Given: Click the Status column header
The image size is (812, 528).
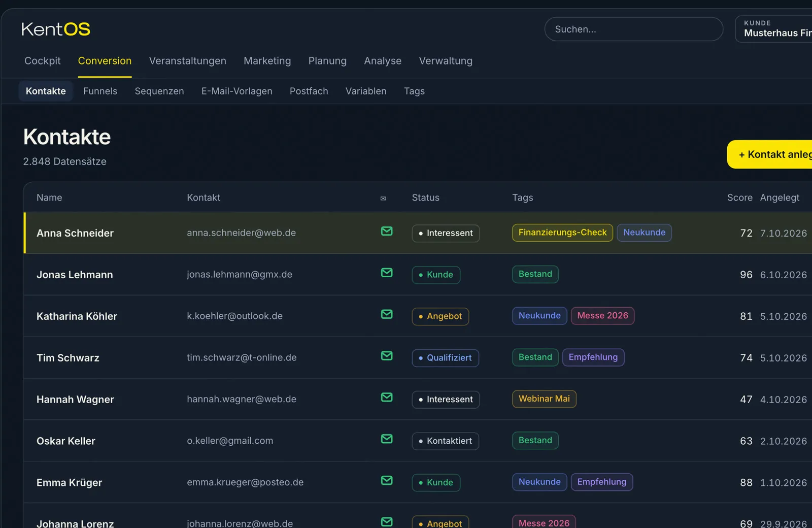Looking at the screenshot, I should (x=425, y=197).
